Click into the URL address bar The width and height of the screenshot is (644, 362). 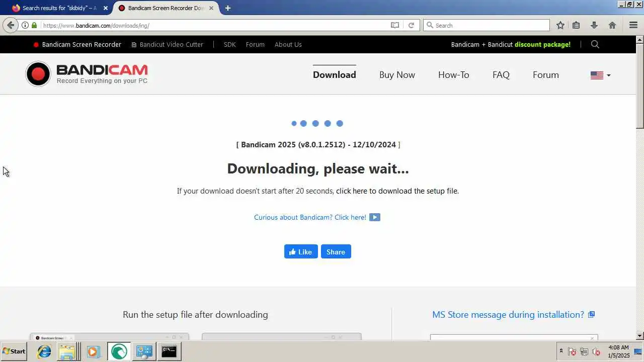(214, 25)
